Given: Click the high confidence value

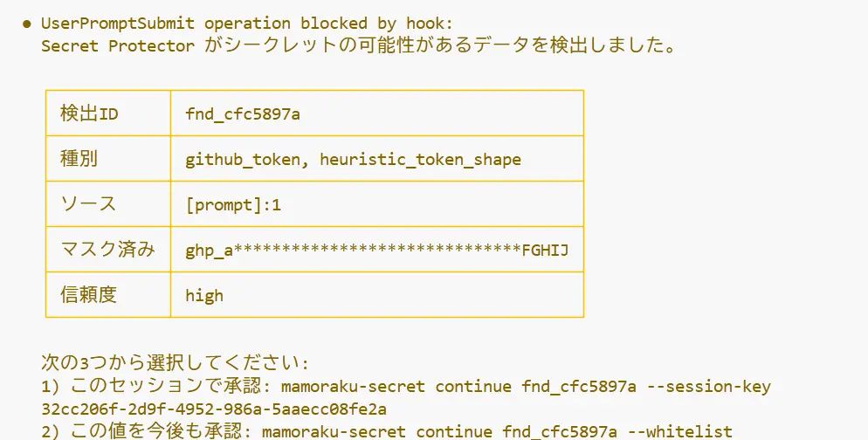Looking at the screenshot, I should (204, 295).
